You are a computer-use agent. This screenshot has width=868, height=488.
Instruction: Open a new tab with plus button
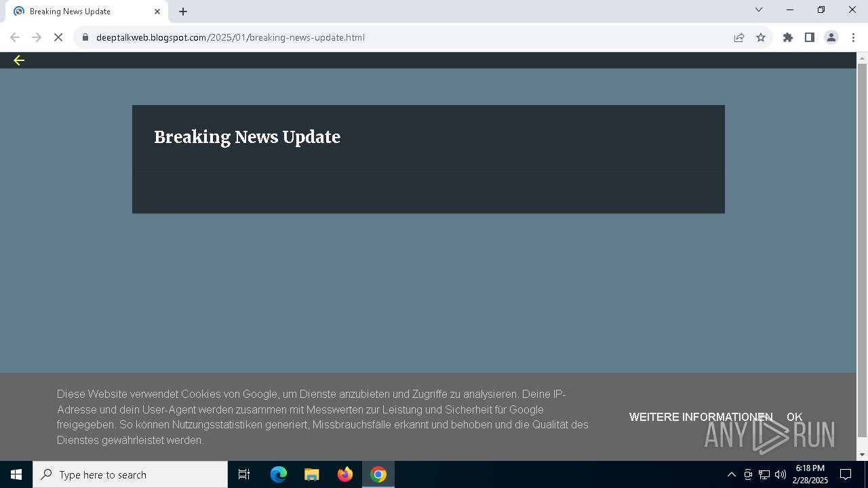tap(183, 12)
